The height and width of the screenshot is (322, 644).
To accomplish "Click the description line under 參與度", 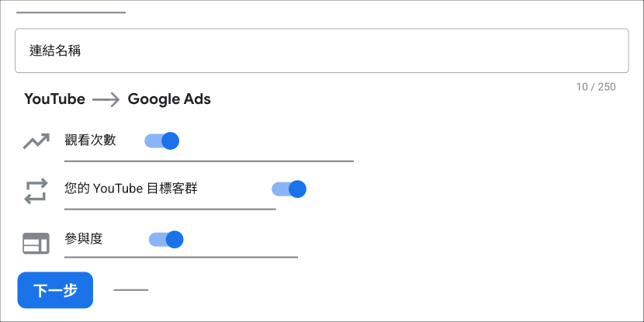I will point(181,257).
